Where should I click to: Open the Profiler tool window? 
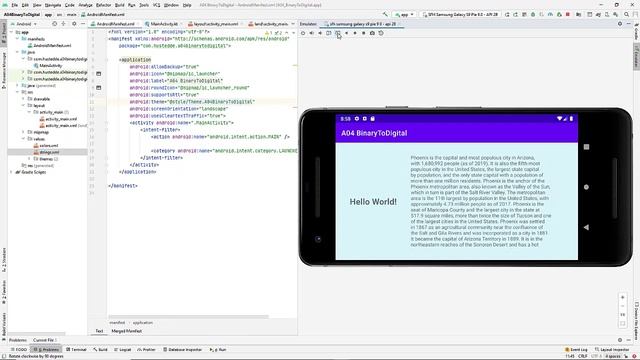(146, 349)
